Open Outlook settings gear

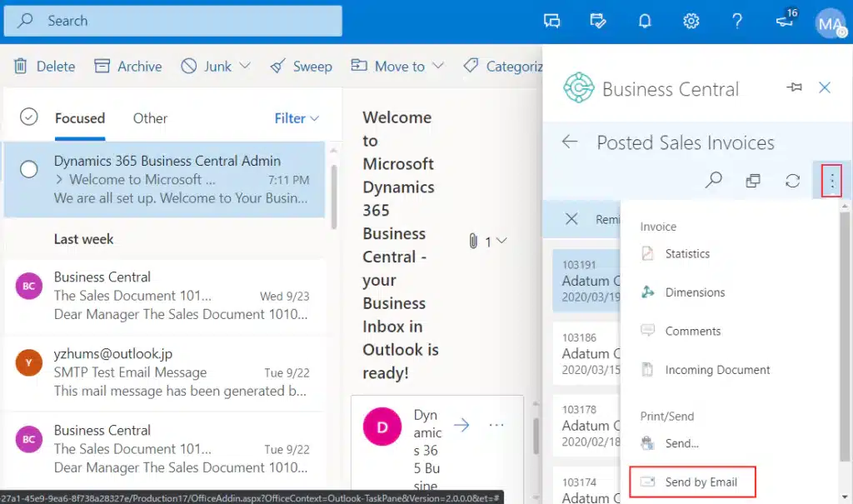[x=691, y=22]
